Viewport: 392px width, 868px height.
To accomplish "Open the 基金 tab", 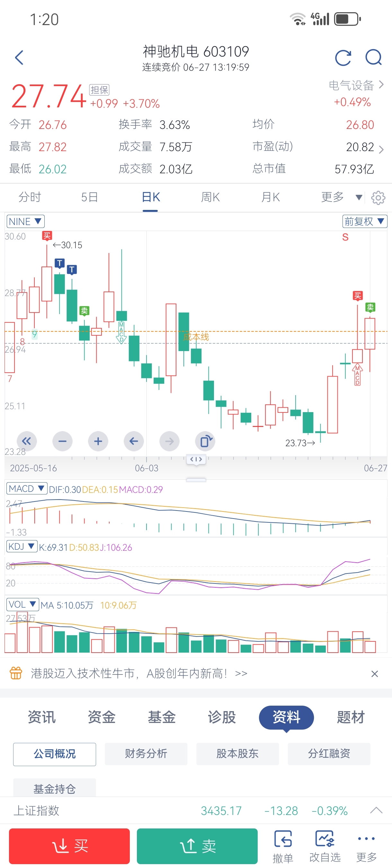I will pyautogui.click(x=162, y=717).
